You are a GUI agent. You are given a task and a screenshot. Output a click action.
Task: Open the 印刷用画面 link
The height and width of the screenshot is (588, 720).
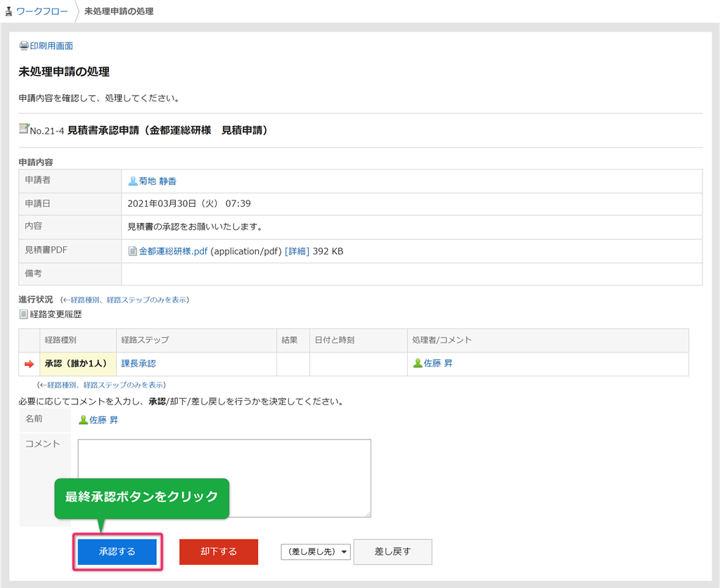pyautogui.click(x=51, y=46)
